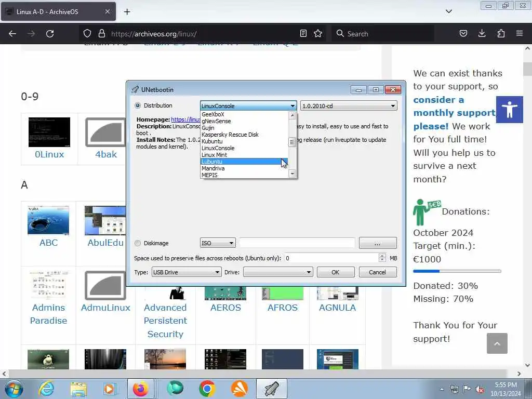532x399 pixels.
Task: Open the ISO diskimage type dropdown
Action: pos(218,243)
